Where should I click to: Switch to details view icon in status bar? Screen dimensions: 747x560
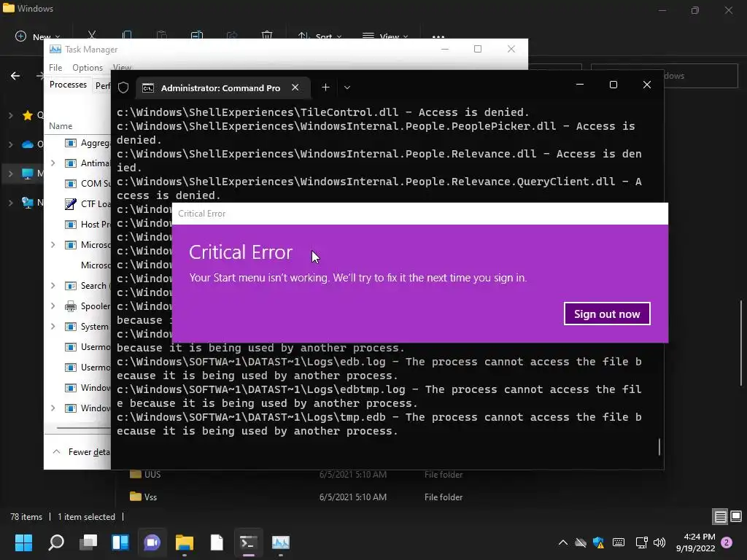coord(720,517)
